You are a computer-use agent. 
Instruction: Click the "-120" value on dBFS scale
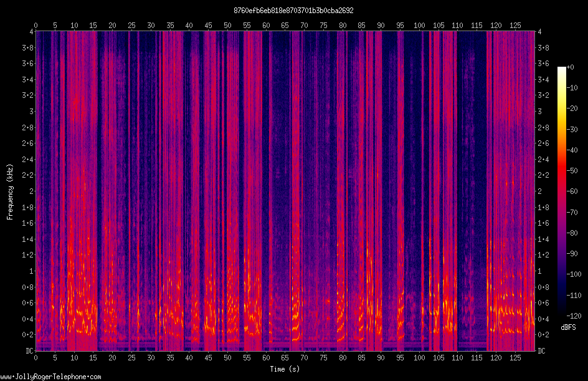click(574, 316)
